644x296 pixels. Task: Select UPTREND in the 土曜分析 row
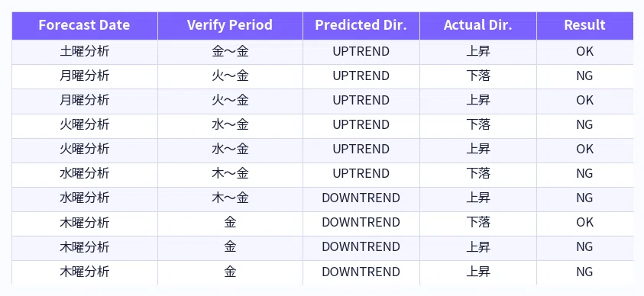point(361,52)
